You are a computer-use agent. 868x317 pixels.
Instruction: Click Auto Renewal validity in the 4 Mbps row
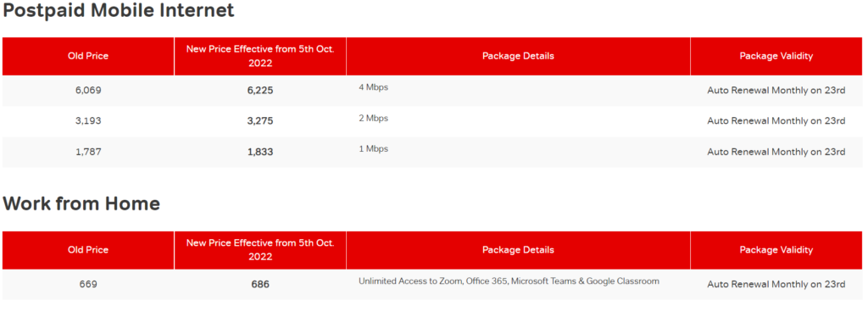click(x=776, y=90)
